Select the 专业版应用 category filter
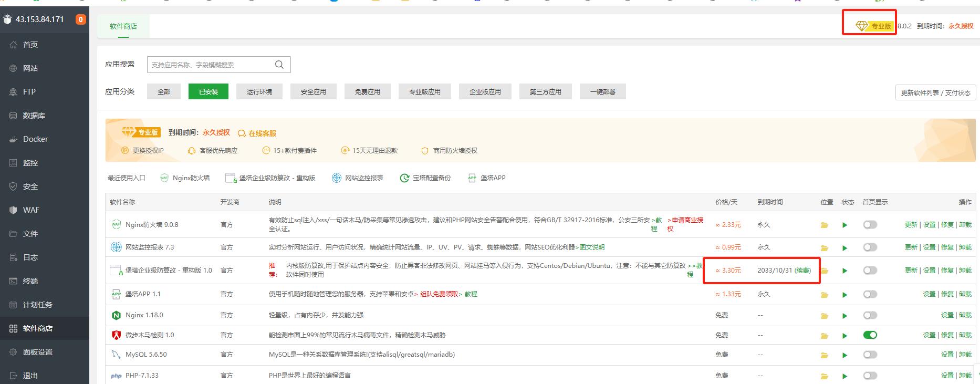Screen dimensions: 980x384 pos(425,91)
